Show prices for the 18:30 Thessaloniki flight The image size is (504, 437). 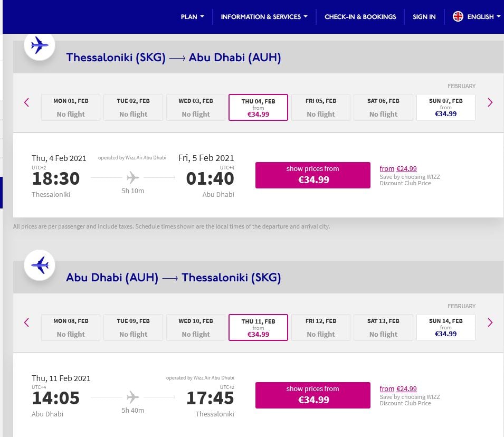[x=313, y=175]
